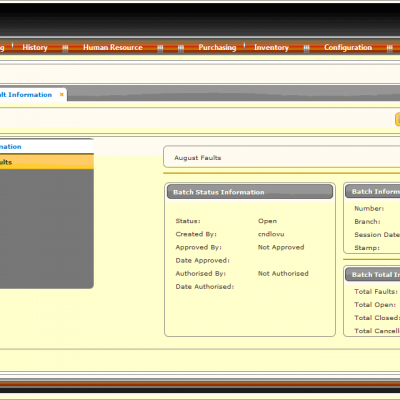Click the orange toolbar button at right edge

397,119
